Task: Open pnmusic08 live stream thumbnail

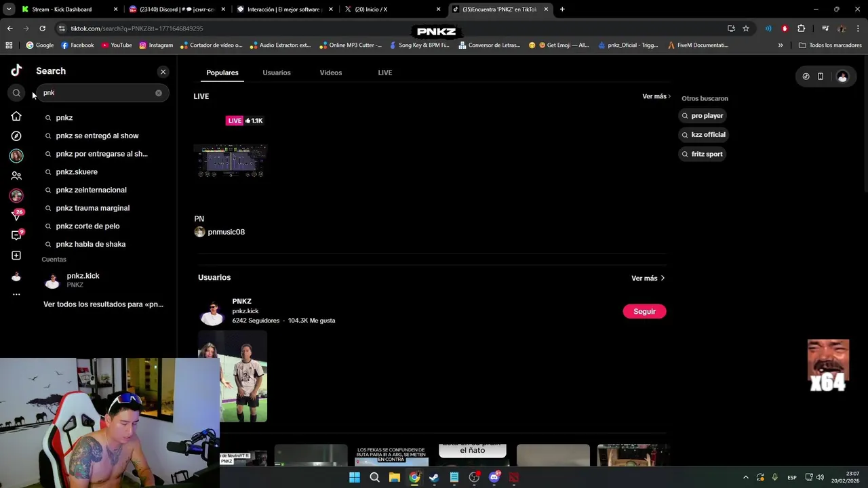Action: pyautogui.click(x=231, y=160)
